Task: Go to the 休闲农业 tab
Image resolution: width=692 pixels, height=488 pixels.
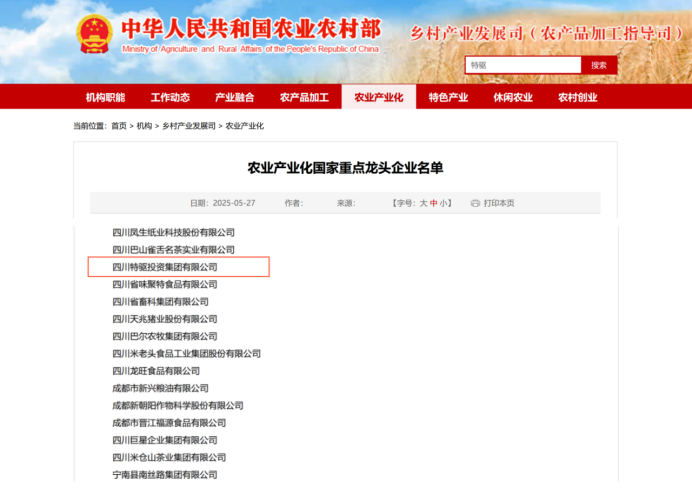Action: tap(513, 97)
